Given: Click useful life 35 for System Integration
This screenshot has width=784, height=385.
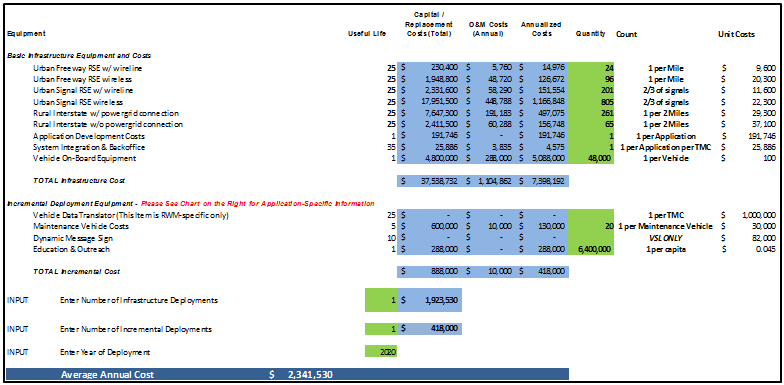Looking at the screenshot, I should pyautogui.click(x=392, y=147).
